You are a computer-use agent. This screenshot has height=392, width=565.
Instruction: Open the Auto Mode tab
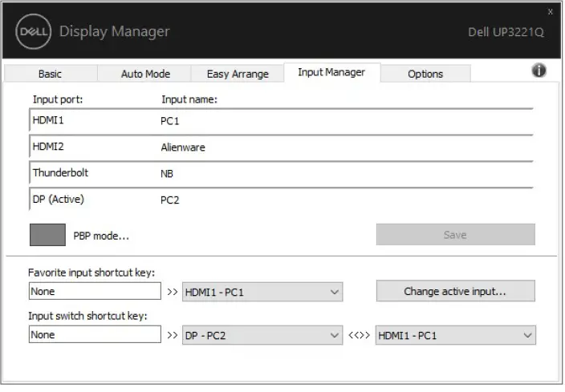tap(145, 74)
